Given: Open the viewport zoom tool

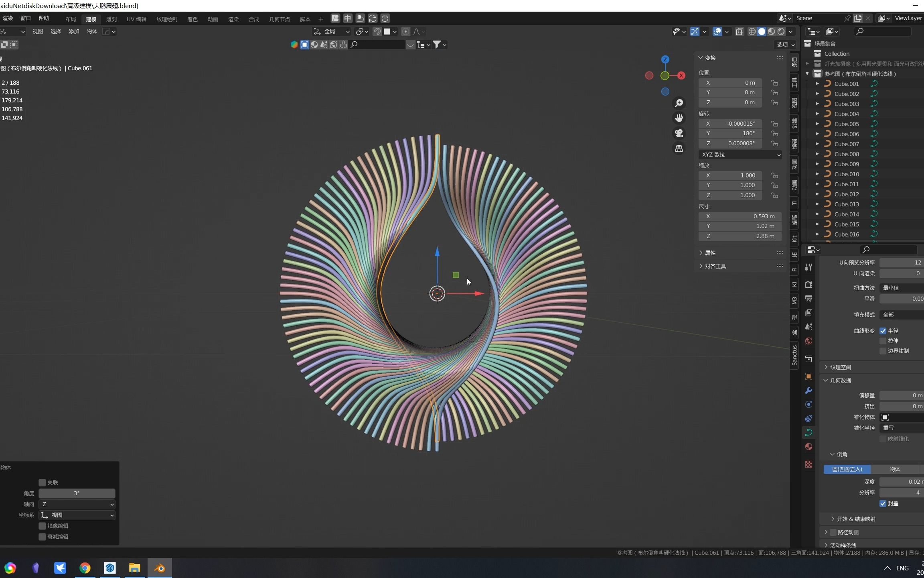Looking at the screenshot, I should (x=679, y=103).
